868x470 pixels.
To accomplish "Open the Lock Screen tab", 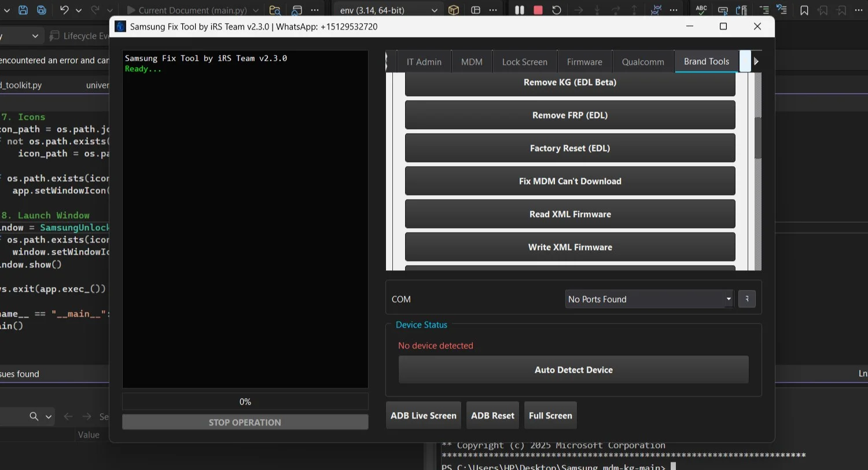I will click(524, 62).
